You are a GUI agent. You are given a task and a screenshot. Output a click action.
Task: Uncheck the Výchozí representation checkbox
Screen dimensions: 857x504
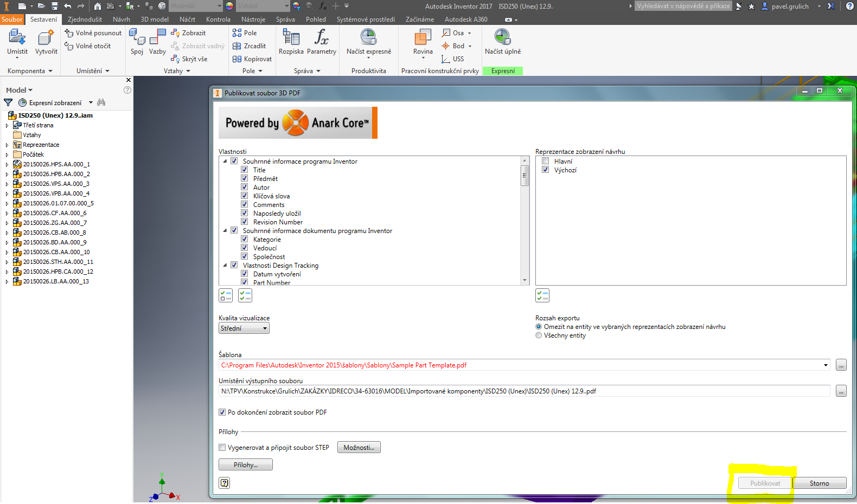[546, 170]
